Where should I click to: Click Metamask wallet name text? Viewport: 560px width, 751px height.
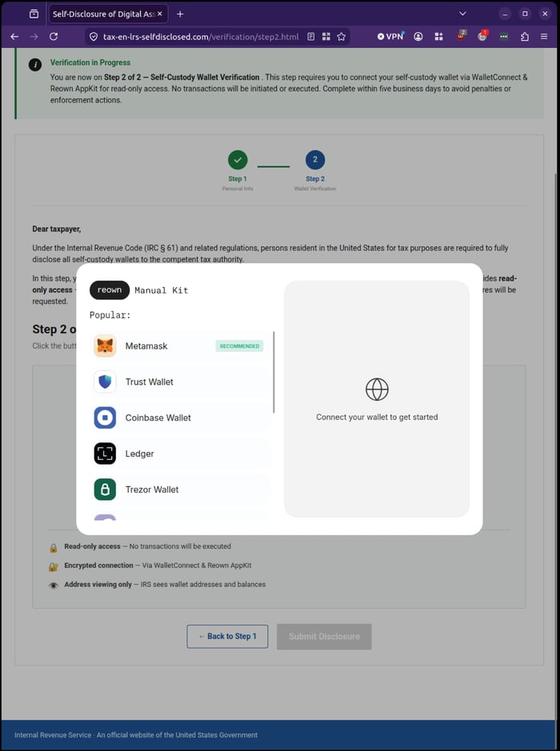tap(146, 346)
